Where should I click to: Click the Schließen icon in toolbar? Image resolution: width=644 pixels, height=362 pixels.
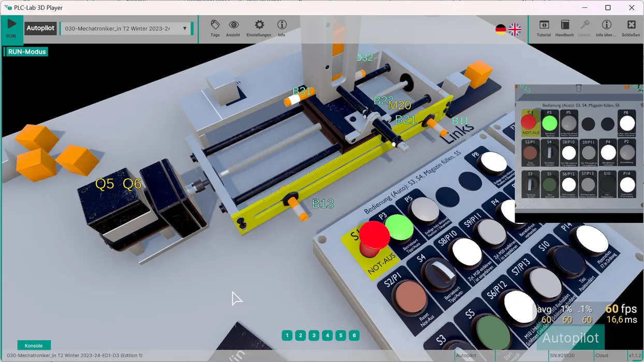pyautogui.click(x=631, y=28)
